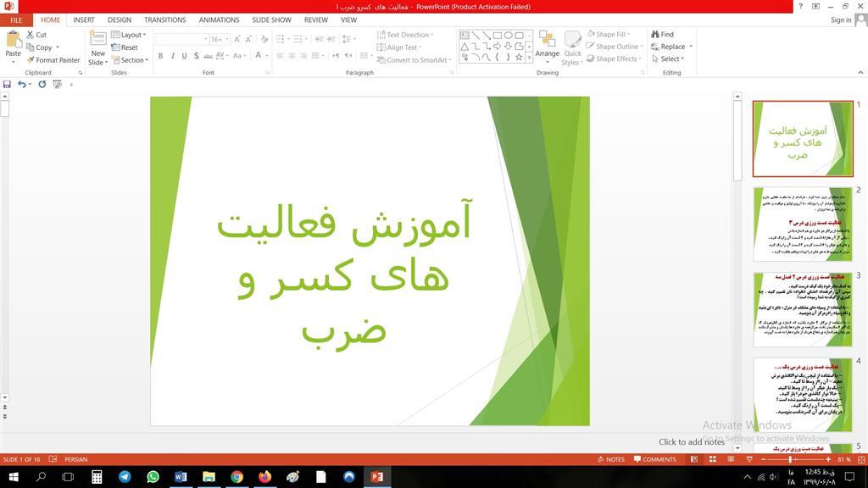The width and height of the screenshot is (868, 488).
Task: Toggle the Comments pane in status bar
Action: [654, 459]
